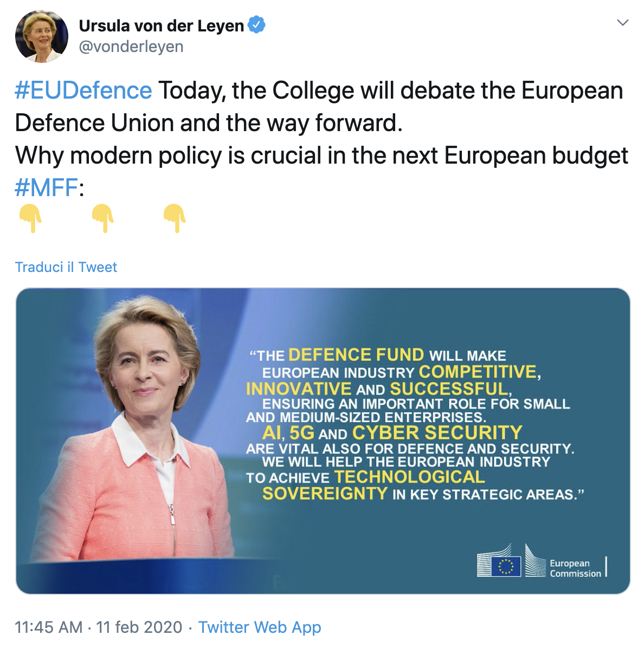Open the tweet options chevron menu
The height and width of the screenshot is (648, 644).
coord(622,22)
